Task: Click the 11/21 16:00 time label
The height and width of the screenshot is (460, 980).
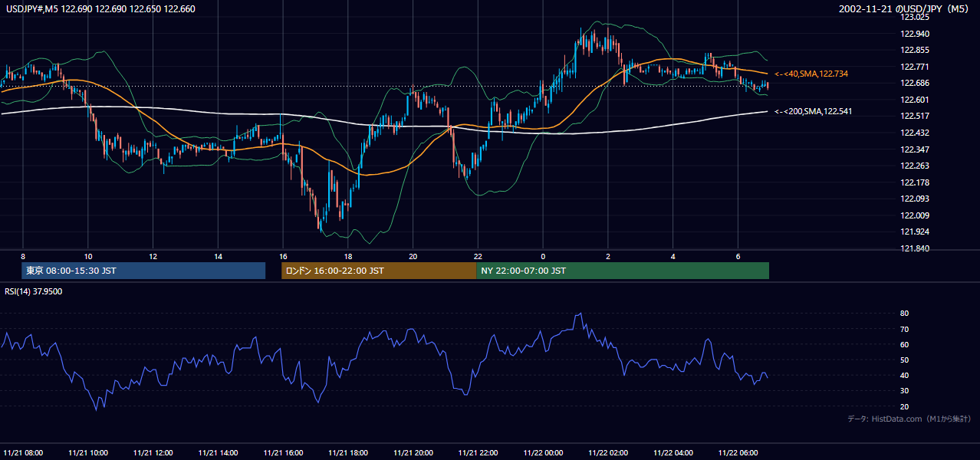Action: click(x=283, y=452)
